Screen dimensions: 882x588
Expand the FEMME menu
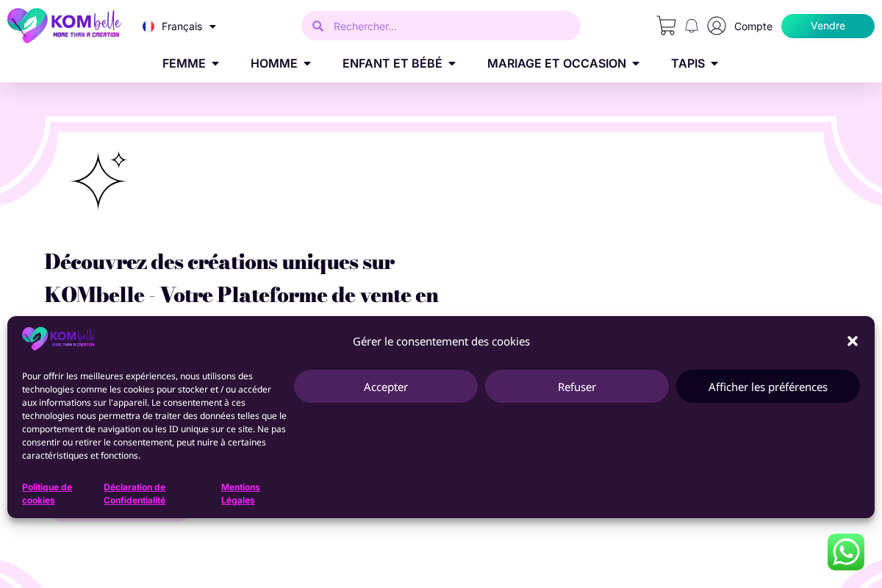click(x=190, y=63)
